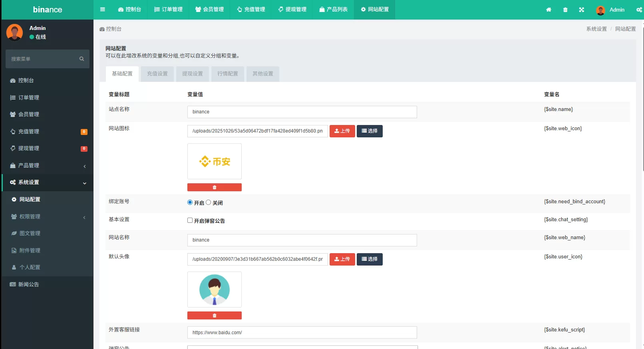The height and width of the screenshot is (349, 644).
Task: Delete the default avatar image with red trash button
Action: [x=215, y=315]
